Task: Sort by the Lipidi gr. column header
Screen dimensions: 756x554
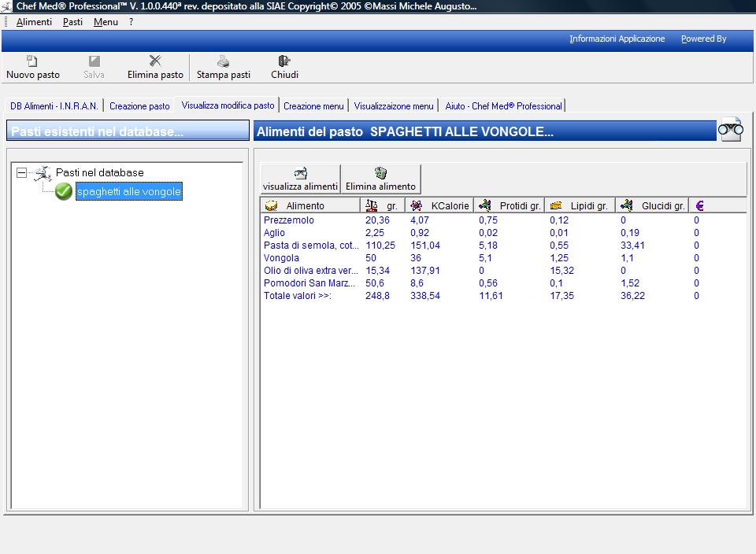Action: 580,205
